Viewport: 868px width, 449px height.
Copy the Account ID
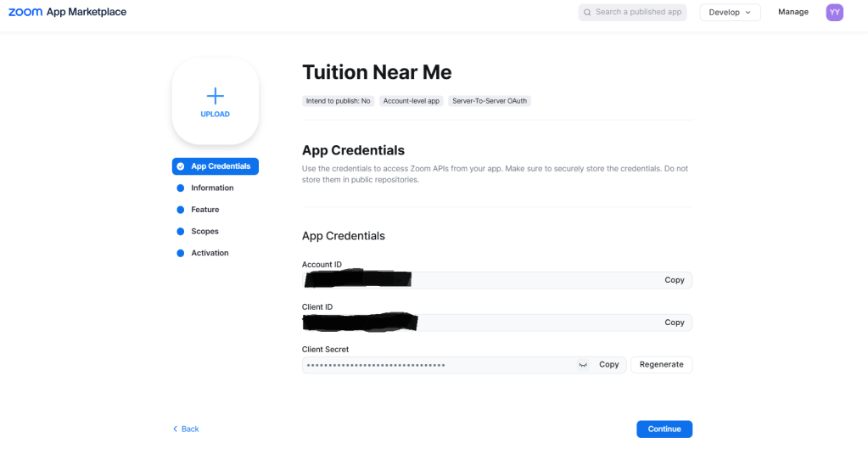(x=674, y=280)
